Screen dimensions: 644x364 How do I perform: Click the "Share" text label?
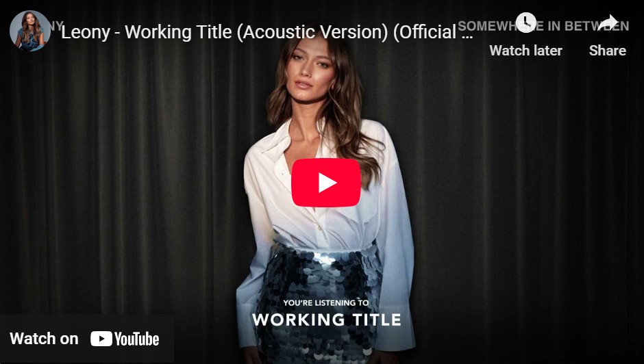[608, 51]
